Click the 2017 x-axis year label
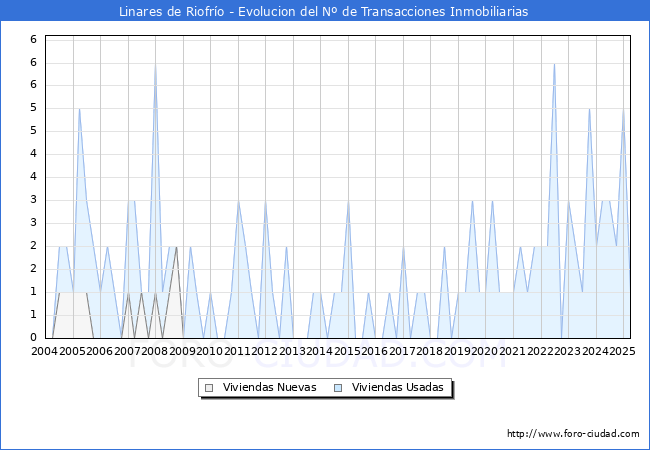650x450 pixels. point(403,351)
